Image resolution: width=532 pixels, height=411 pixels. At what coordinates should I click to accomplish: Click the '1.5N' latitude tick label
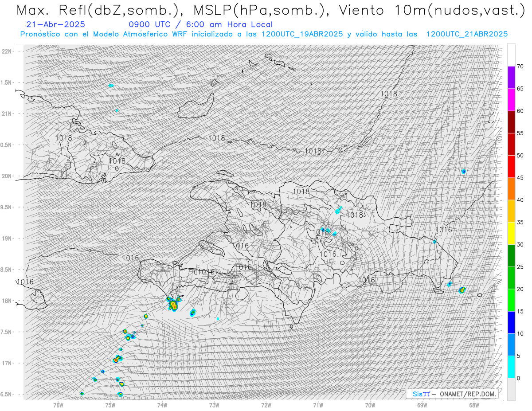click(6, 82)
